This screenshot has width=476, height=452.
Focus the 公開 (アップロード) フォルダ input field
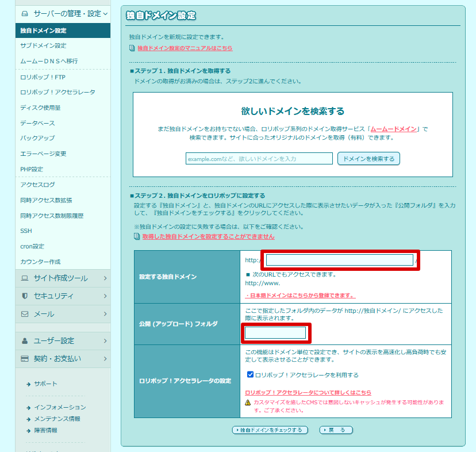[275, 332]
